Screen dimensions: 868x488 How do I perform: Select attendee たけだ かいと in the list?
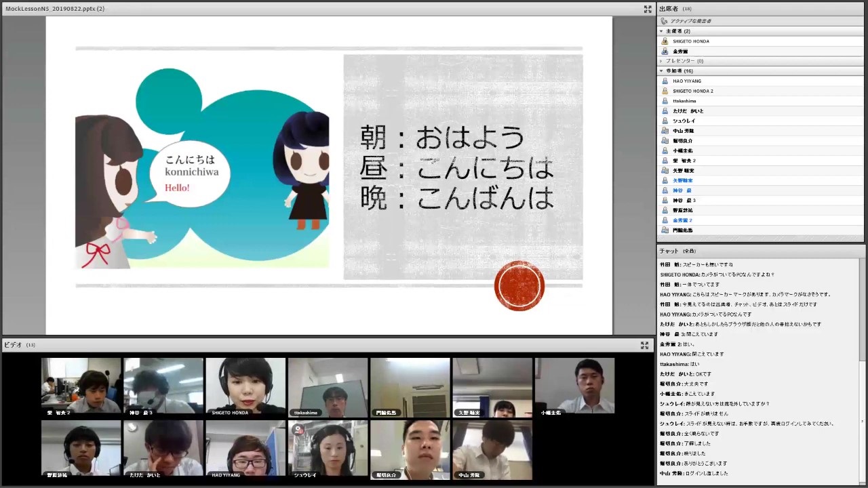688,111
